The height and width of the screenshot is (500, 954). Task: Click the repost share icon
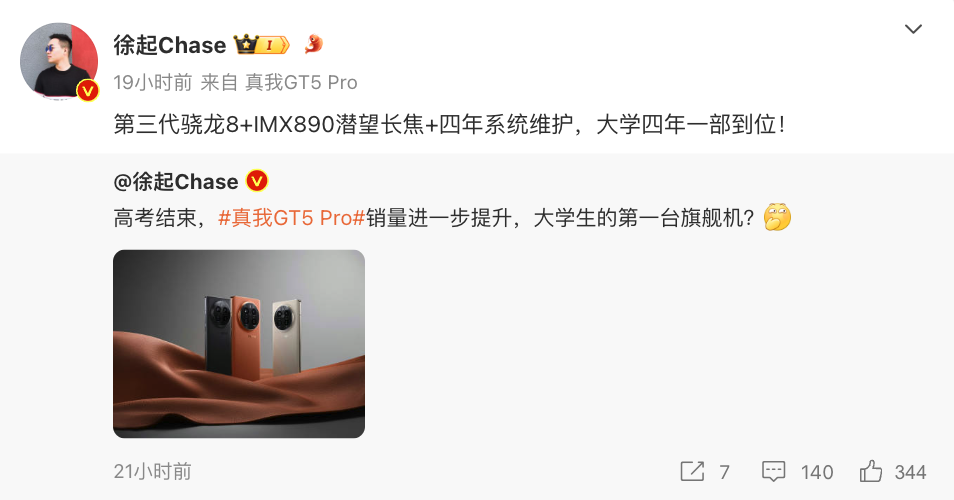[692, 471]
